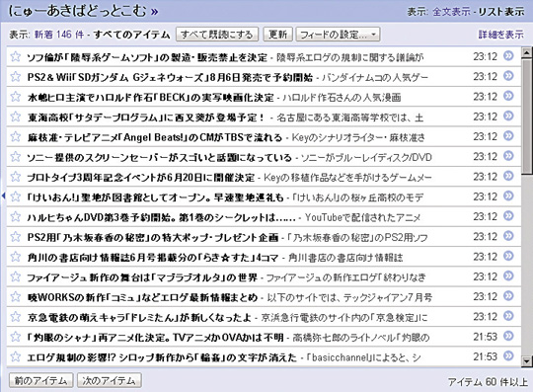533x392 pixels.
Task: Click the vertical scrollbar thumb
Action: coord(527,117)
